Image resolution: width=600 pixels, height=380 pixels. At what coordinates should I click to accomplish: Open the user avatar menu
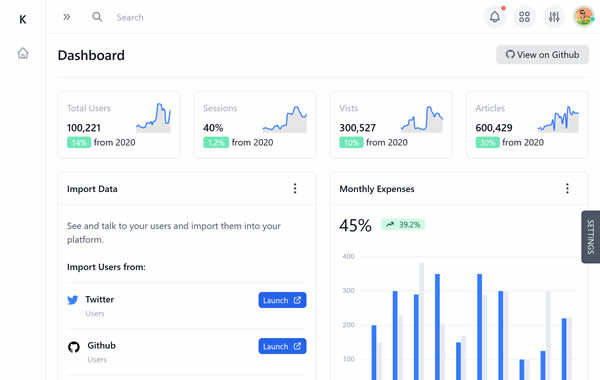tap(584, 16)
